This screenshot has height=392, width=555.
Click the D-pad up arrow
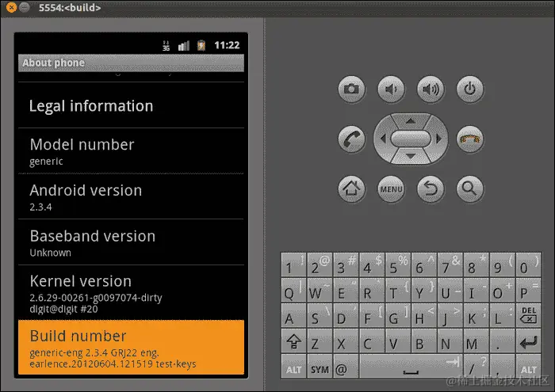coord(411,121)
